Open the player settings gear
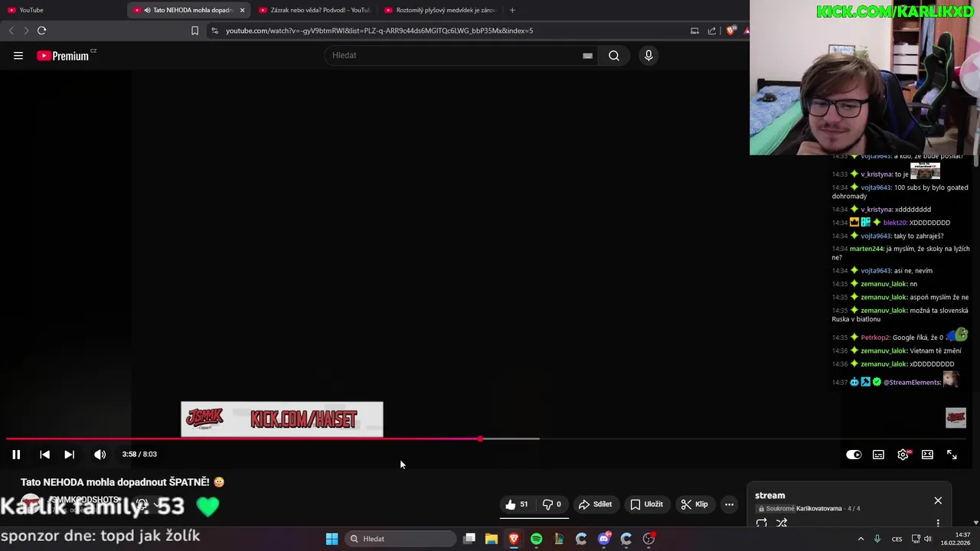This screenshot has width=980, height=551. point(903,455)
